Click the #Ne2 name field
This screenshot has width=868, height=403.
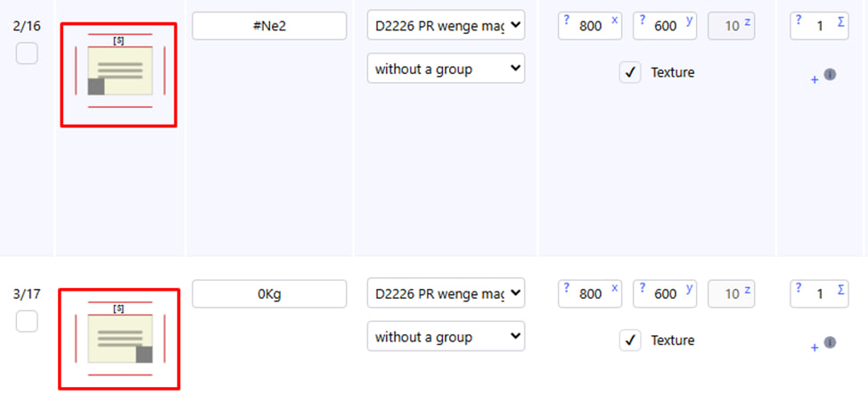click(x=269, y=27)
